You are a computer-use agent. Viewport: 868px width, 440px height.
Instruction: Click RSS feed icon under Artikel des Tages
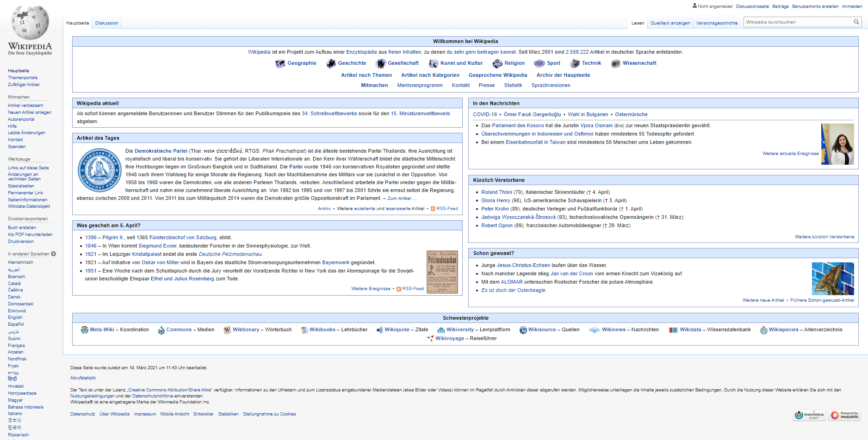point(433,209)
